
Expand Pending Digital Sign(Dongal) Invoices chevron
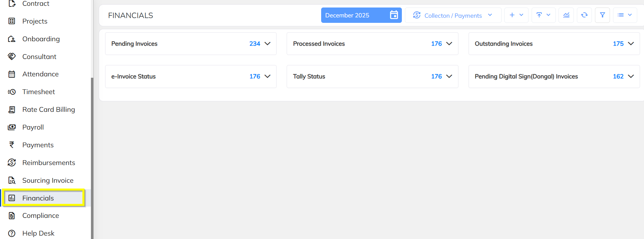pos(631,76)
